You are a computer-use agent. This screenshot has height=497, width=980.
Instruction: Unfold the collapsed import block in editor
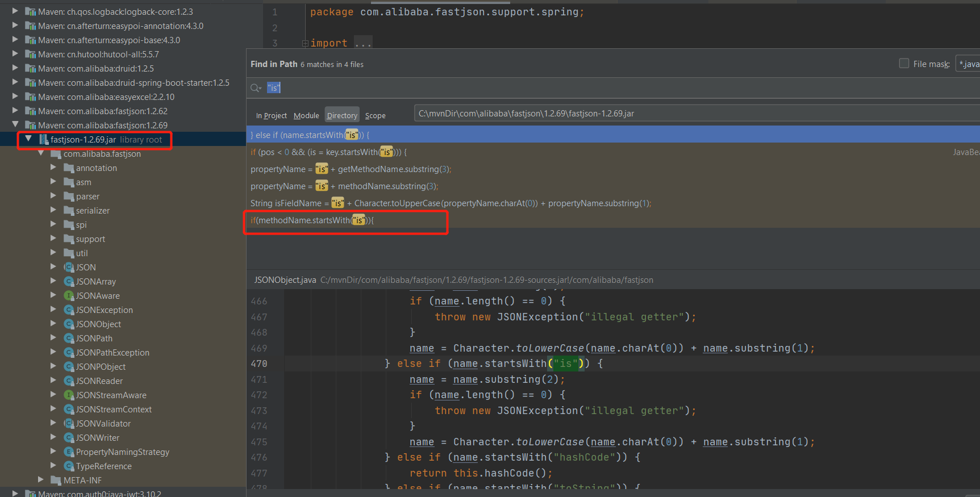click(x=305, y=43)
